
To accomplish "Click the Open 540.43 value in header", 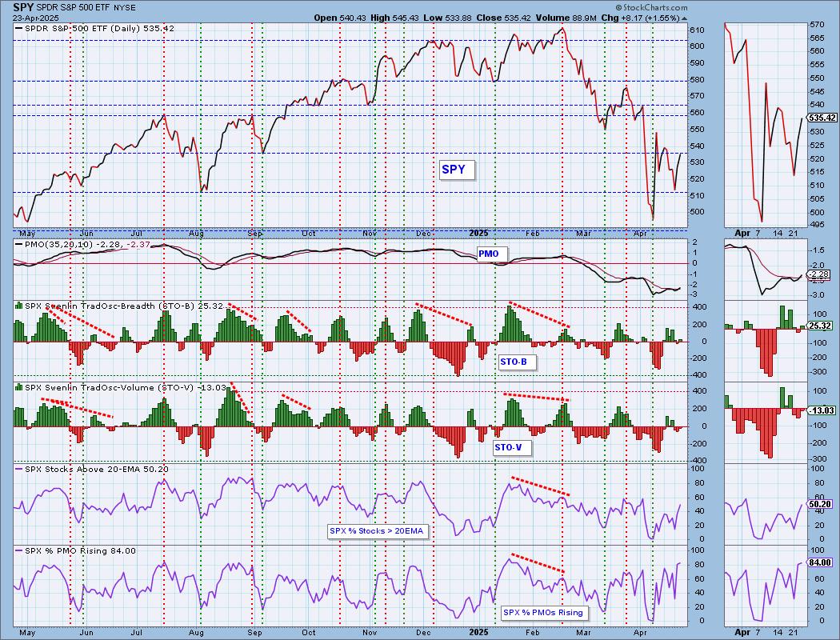I will point(340,18).
